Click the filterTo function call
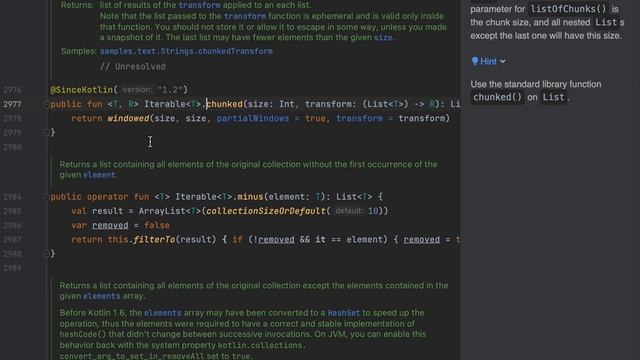This screenshot has height=360, width=640. click(154, 240)
